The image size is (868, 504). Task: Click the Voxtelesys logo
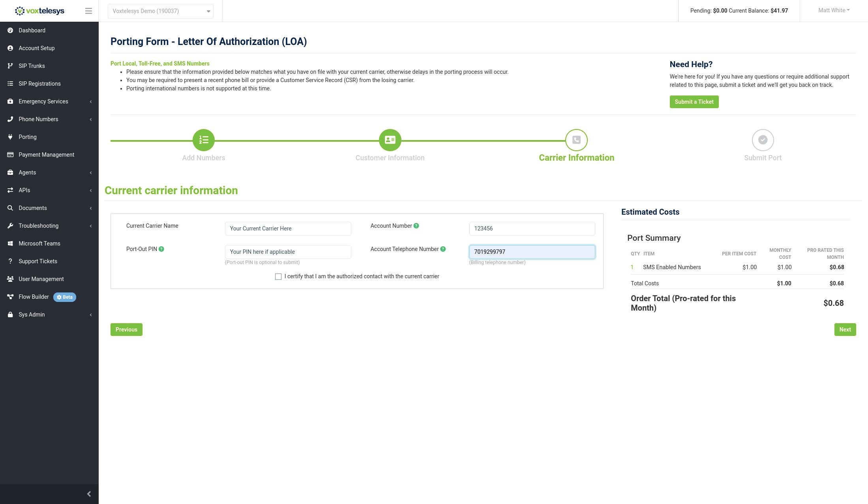pyautogui.click(x=39, y=11)
